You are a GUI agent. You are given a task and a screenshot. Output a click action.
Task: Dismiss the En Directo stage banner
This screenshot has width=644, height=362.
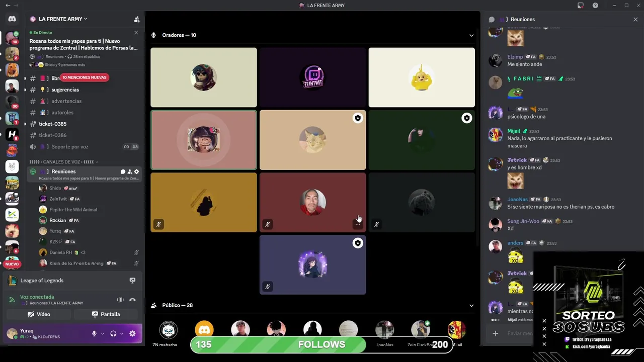(136, 33)
